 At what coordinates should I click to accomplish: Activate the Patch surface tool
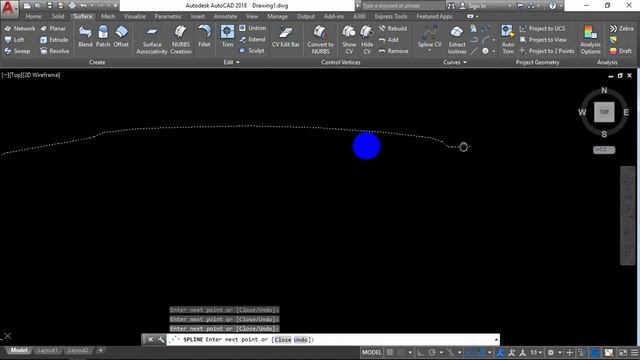coord(103,36)
